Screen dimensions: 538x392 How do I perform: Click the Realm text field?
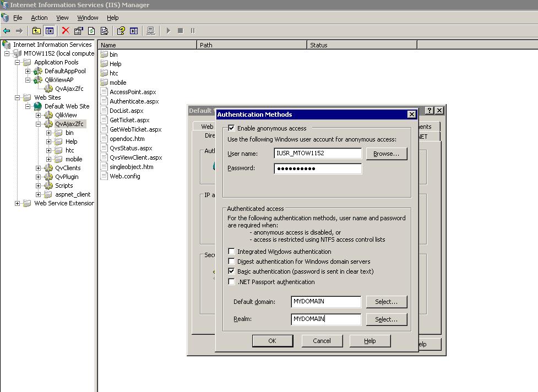[325, 319]
